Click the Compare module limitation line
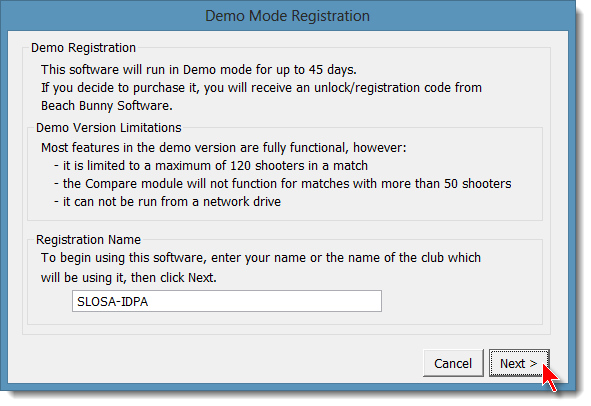591x406 pixels. 283,184
